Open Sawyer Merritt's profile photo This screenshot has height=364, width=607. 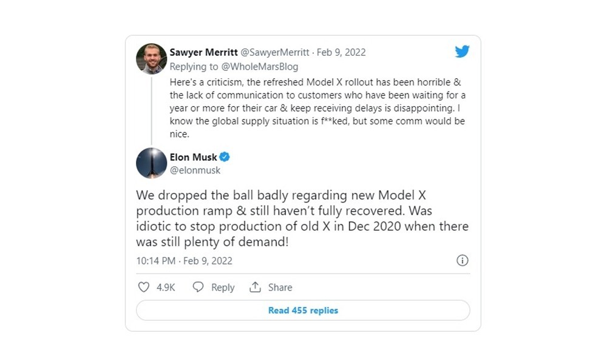pos(151,58)
